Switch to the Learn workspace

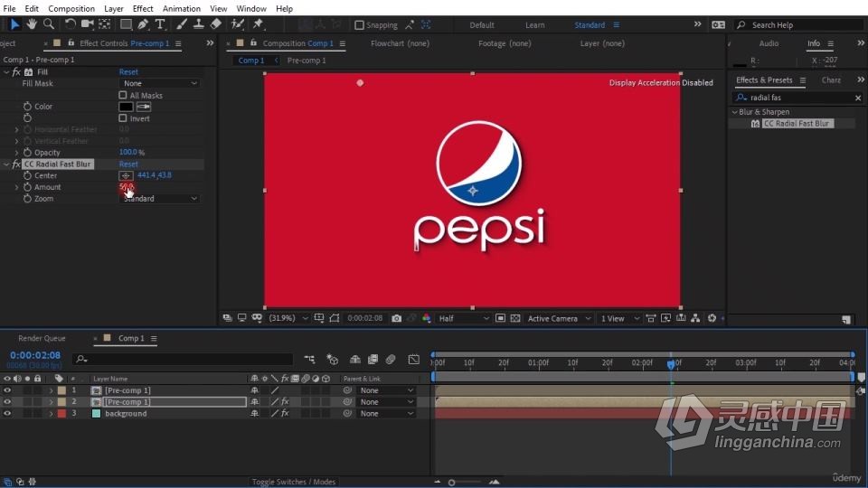(534, 25)
